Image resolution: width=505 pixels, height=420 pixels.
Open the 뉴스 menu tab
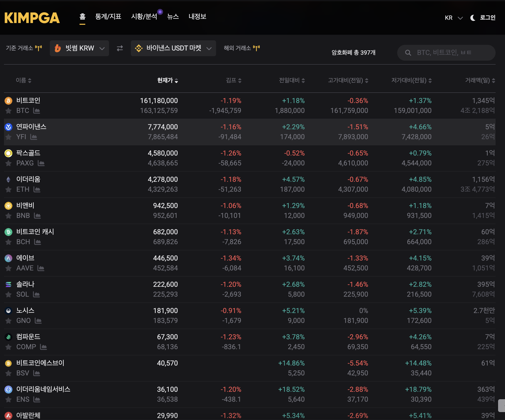(x=173, y=17)
